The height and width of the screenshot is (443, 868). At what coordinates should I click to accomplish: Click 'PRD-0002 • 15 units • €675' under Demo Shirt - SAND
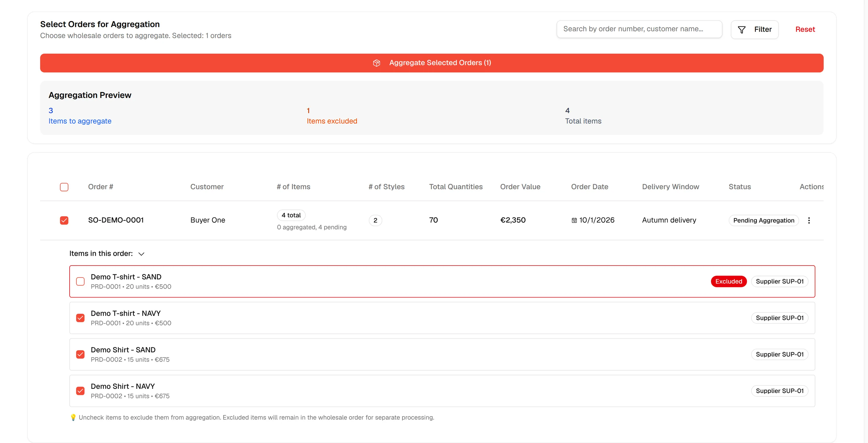(130, 360)
